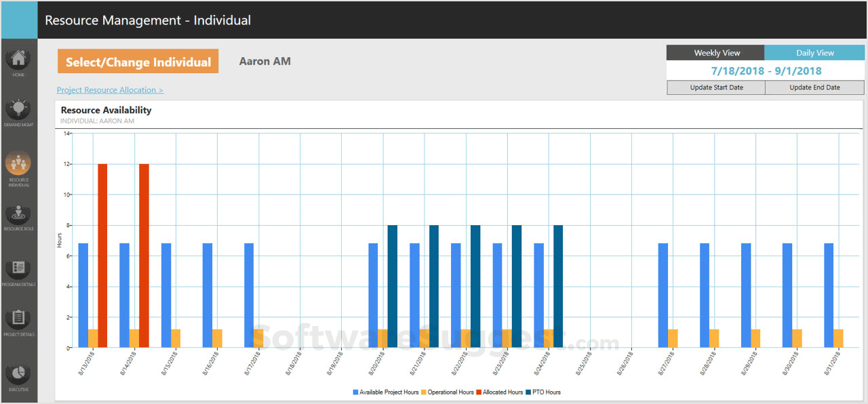Click the Select/Change Individual button

point(138,62)
